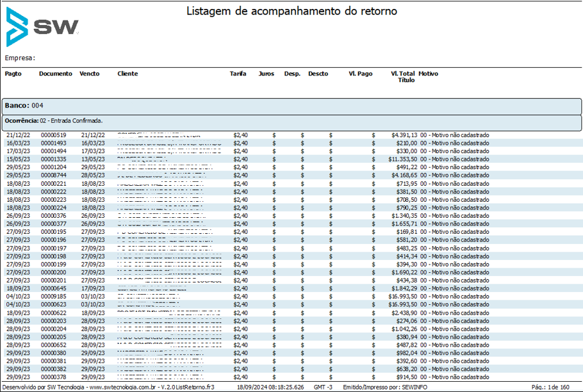Click the 'Descto' column header

[x=318, y=74]
